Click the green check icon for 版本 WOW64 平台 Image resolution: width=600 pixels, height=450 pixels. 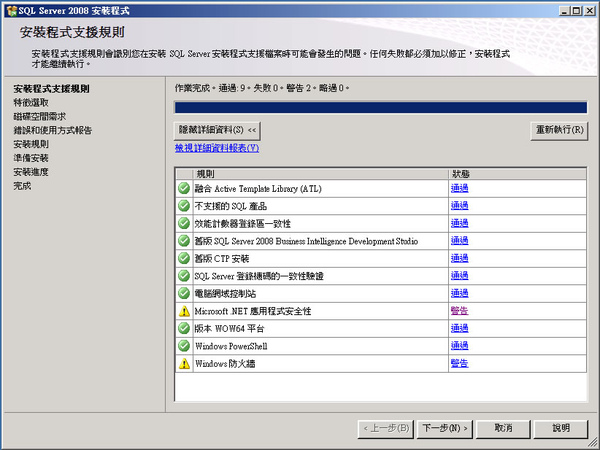tap(184, 328)
